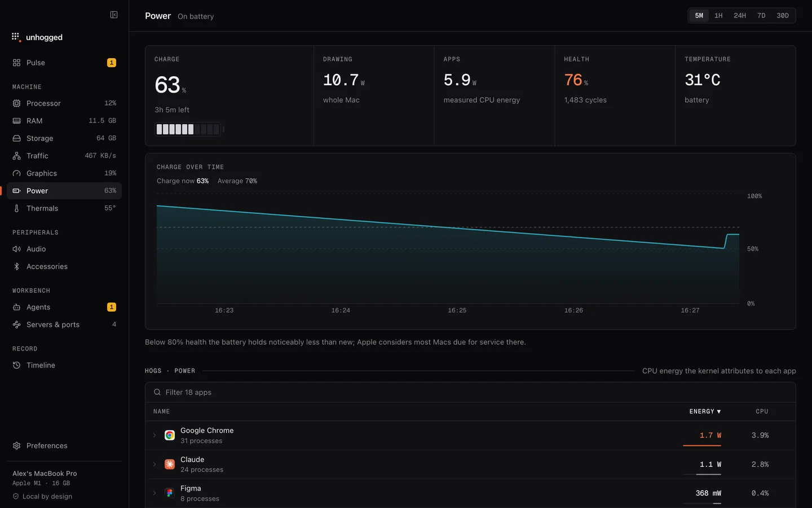This screenshot has height=508, width=812.
Task: Click the 3h 5m left text
Action: pyautogui.click(x=172, y=110)
